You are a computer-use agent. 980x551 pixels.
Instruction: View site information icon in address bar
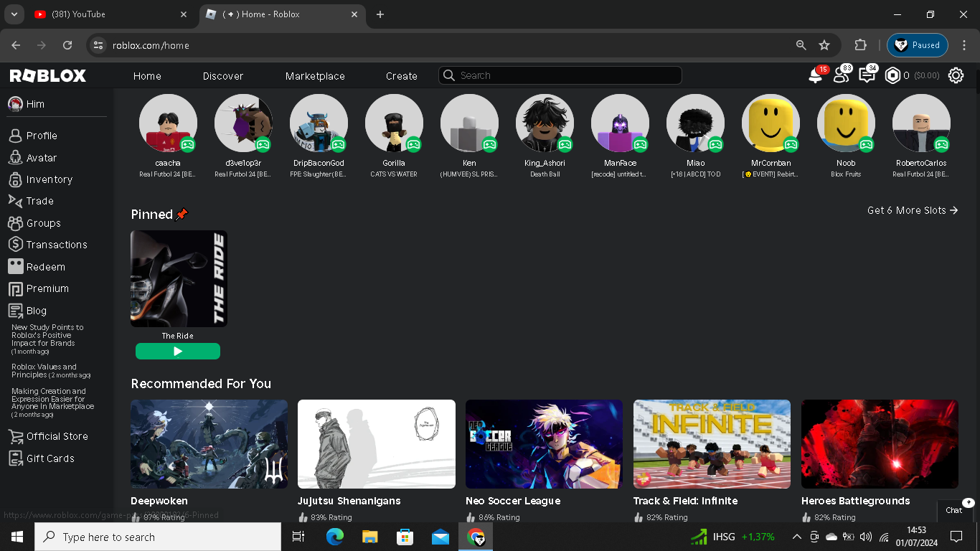(98, 45)
